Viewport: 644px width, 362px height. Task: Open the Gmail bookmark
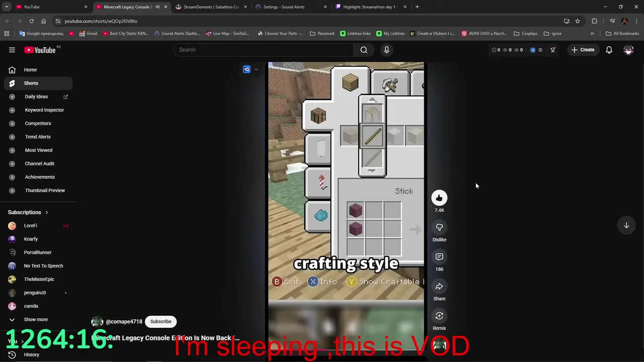tap(88, 34)
